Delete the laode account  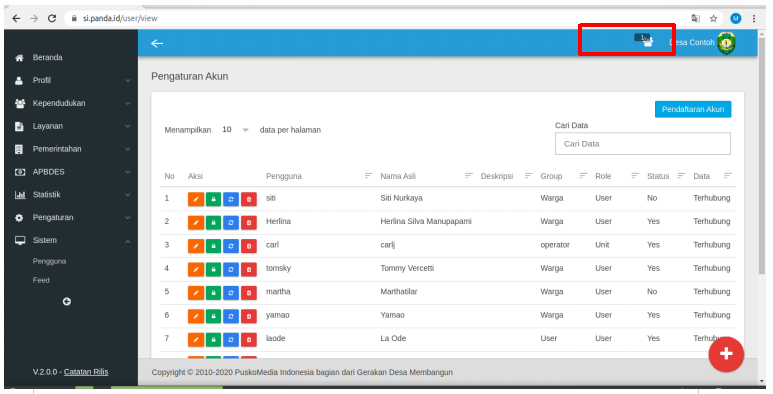[249, 340]
